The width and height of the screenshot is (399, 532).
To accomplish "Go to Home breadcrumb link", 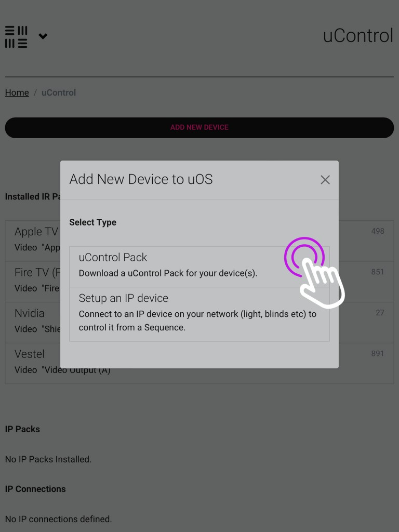I will tap(17, 92).
